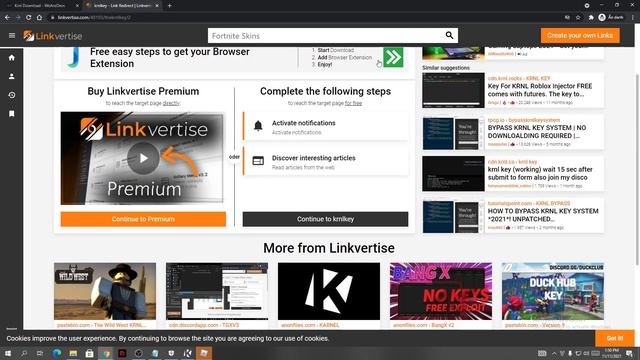Click the address bar URL
The image size is (640, 360).
[94, 18]
